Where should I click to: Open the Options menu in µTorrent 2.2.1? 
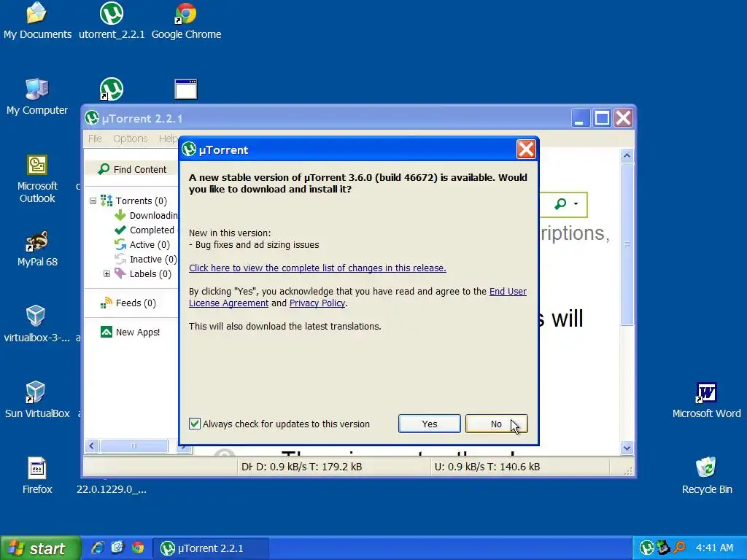click(x=130, y=139)
